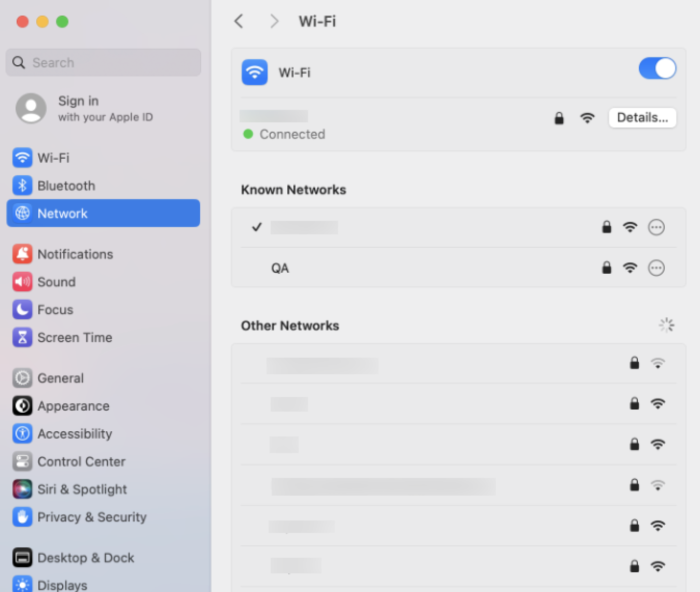Open more options for QA network

click(x=656, y=268)
